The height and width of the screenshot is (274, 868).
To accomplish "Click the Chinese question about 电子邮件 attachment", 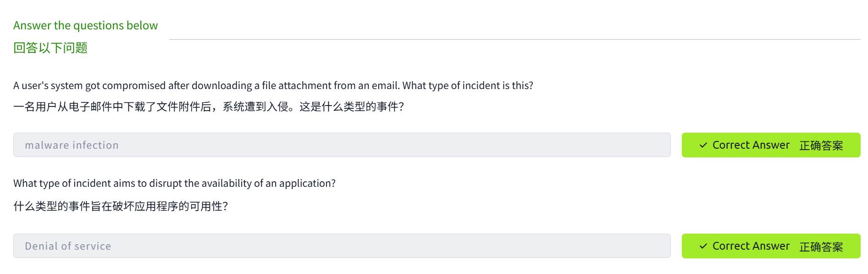I will (209, 107).
